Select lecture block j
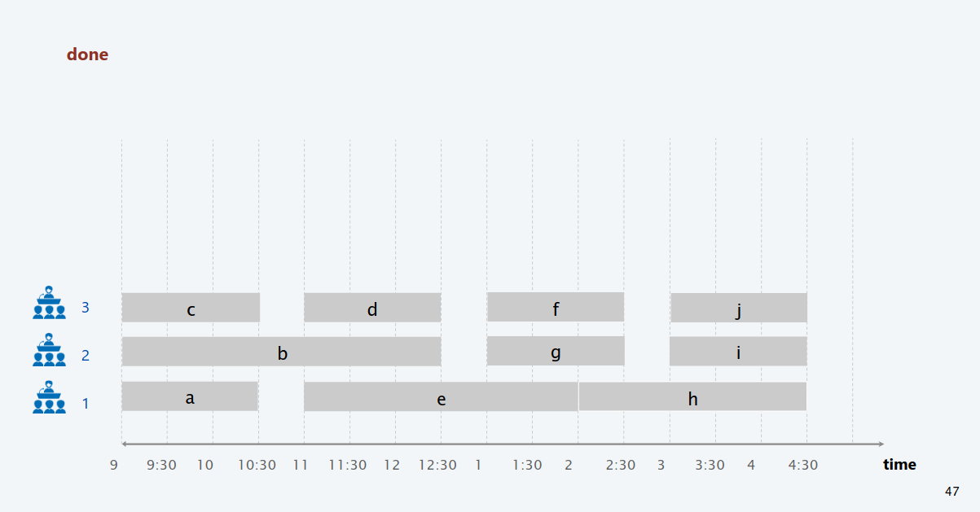This screenshot has width=980, height=512. coord(739,308)
